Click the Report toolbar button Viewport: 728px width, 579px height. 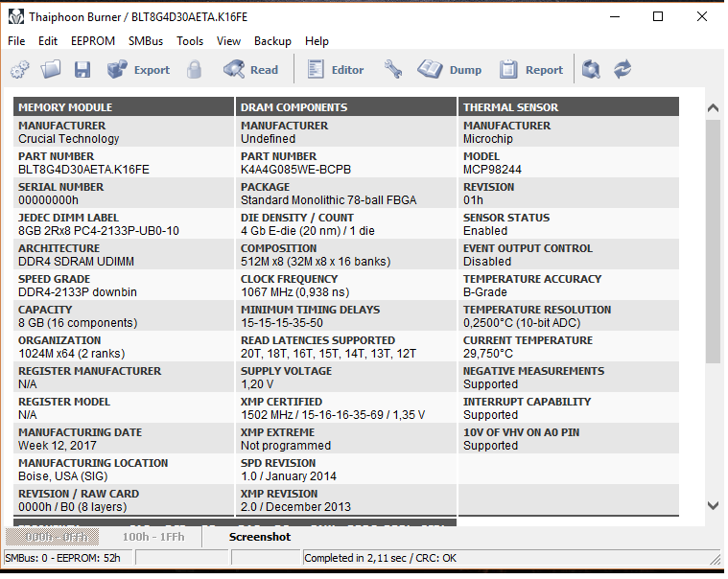click(x=531, y=70)
